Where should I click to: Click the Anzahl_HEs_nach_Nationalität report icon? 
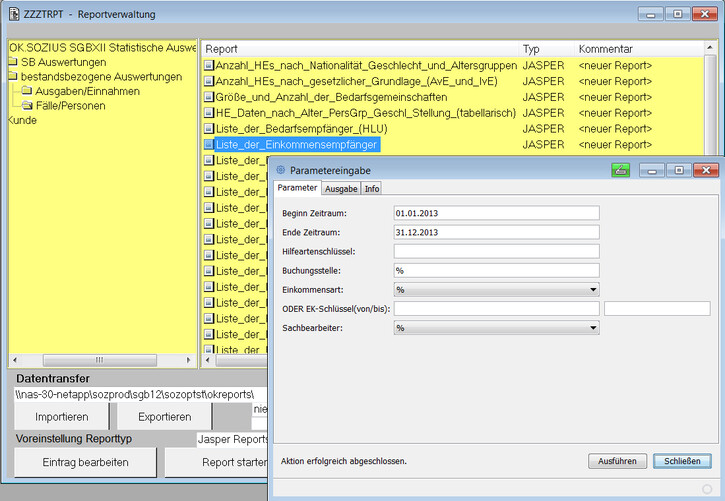click(209, 65)
